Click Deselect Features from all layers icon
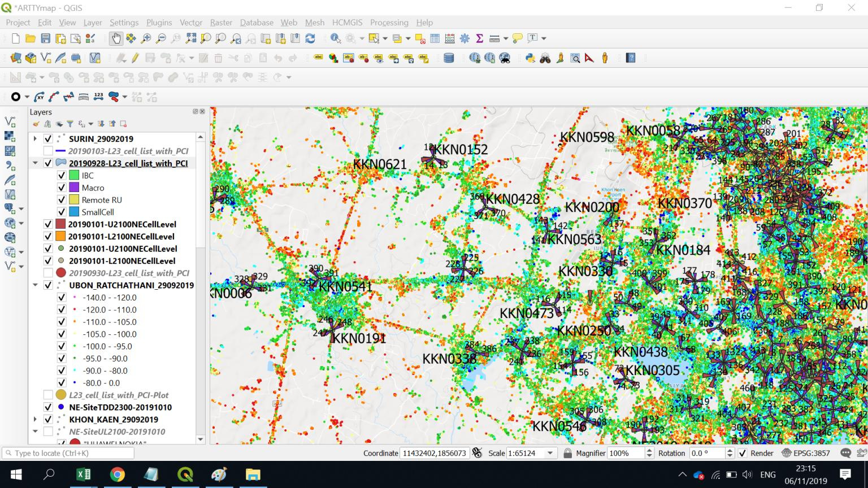Viewport: 868px width, 488px height. pos(420,38)
